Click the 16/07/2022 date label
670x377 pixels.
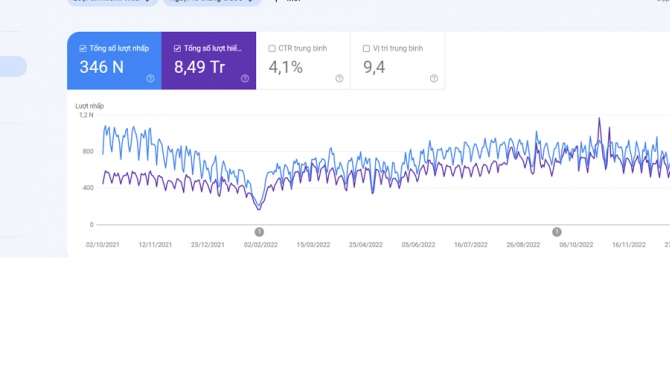point(471,245)
